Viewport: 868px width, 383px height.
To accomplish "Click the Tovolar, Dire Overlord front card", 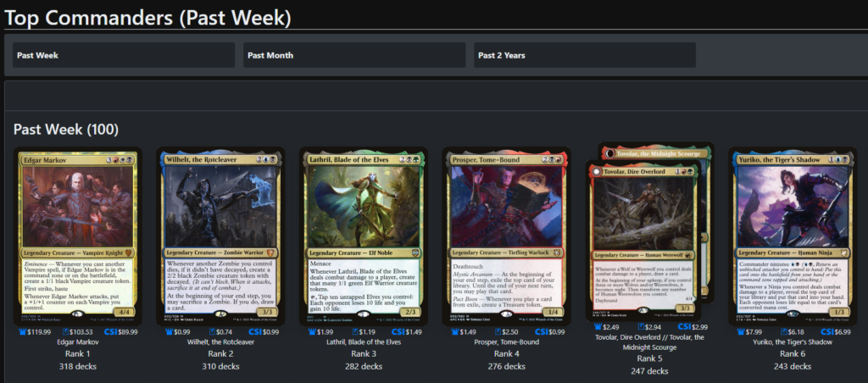I will (644, 241).
